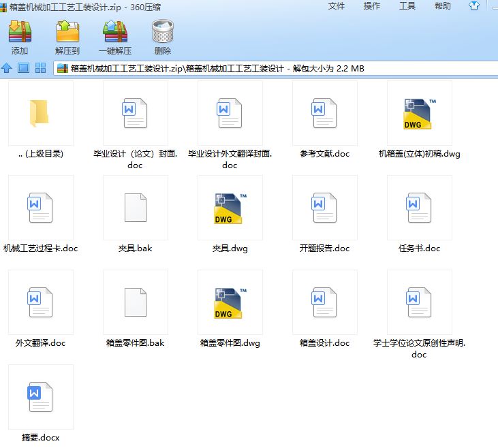Select 学士学位论文原创性声明.doc file icon
The height and width of the screenshot is (448, 498).
point(419,302)
